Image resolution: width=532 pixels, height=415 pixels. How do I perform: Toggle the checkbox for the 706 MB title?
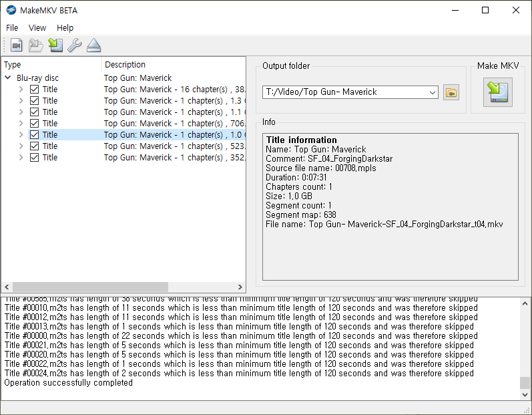tap(34, 123)
